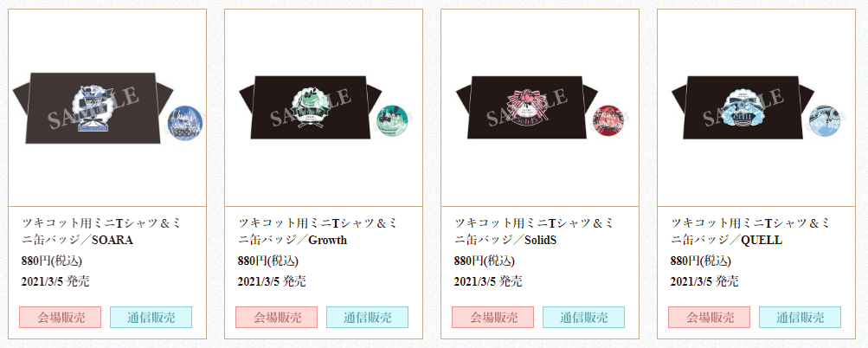868x348 pixels.
Task: Select the SolidS black mini T-shirt image
Action: [527, 107]
